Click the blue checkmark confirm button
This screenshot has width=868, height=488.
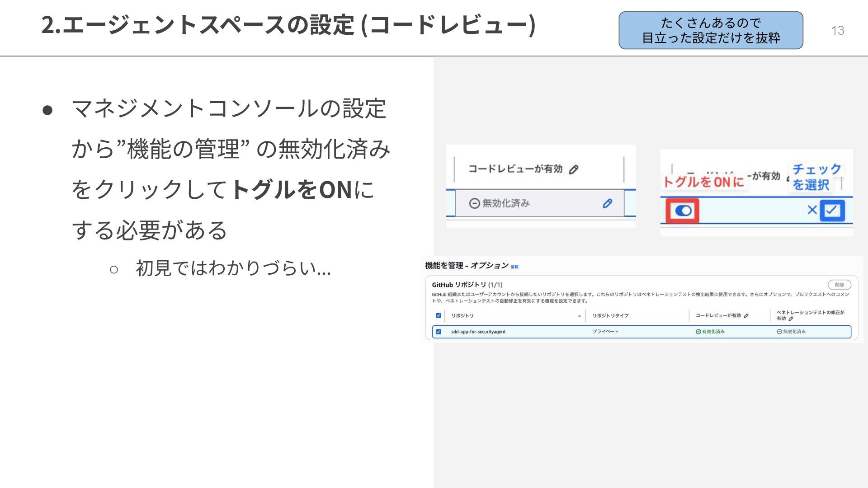click(x=832, y=210)
